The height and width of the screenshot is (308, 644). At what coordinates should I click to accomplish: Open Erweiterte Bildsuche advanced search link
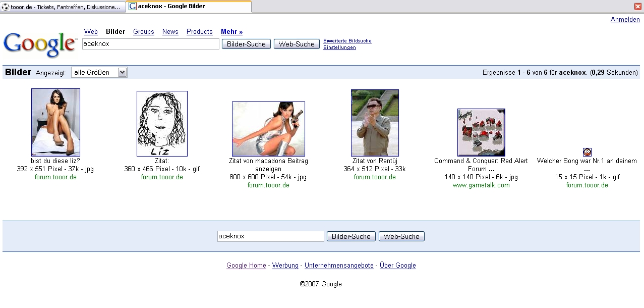click(x=347, y=40)
